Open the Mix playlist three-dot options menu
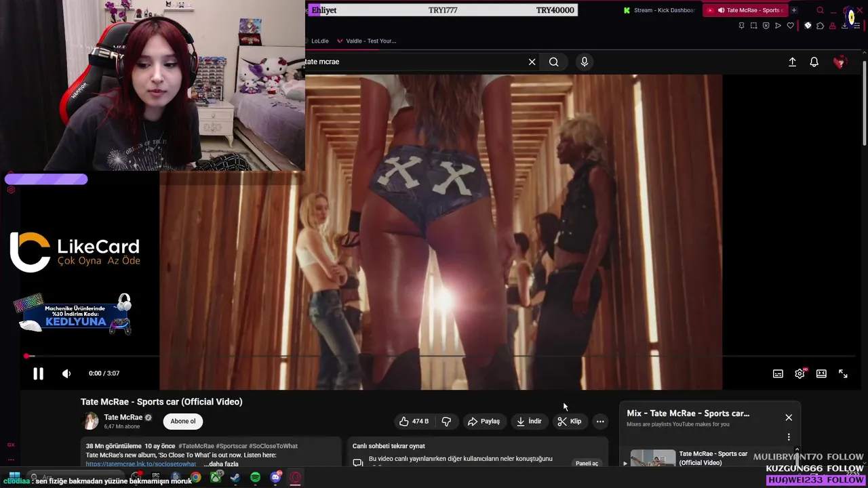The height and width of the screenshot is (488, 868). pyautogui.click(x=789, y=437)
